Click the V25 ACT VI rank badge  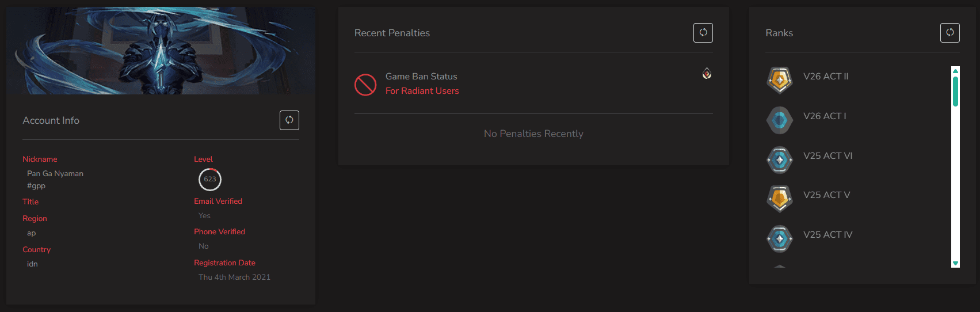tap(780, 159)
